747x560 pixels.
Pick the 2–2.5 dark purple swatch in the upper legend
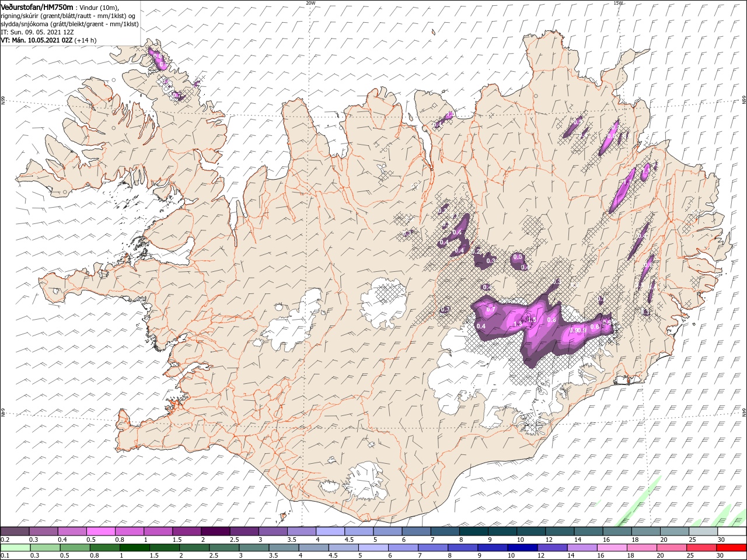click(x=215, y=531)
